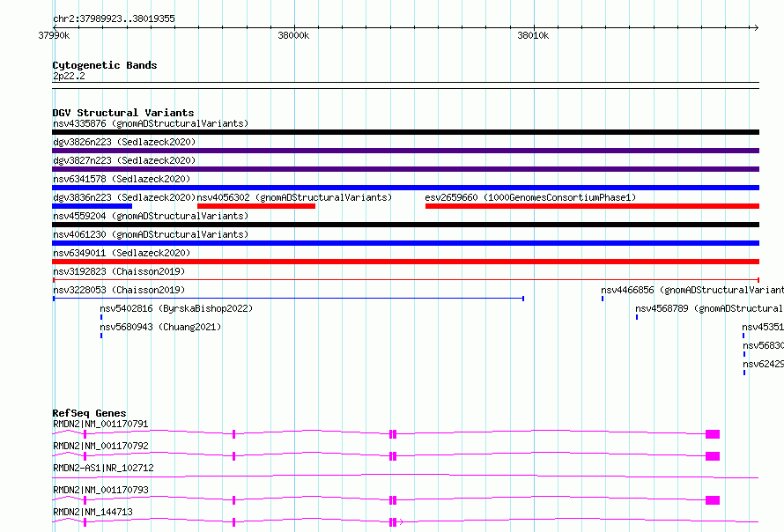Screen dimensions: 784x532
Task: Open RMDN2|NM_144713 transcript label
Action: 92,512
